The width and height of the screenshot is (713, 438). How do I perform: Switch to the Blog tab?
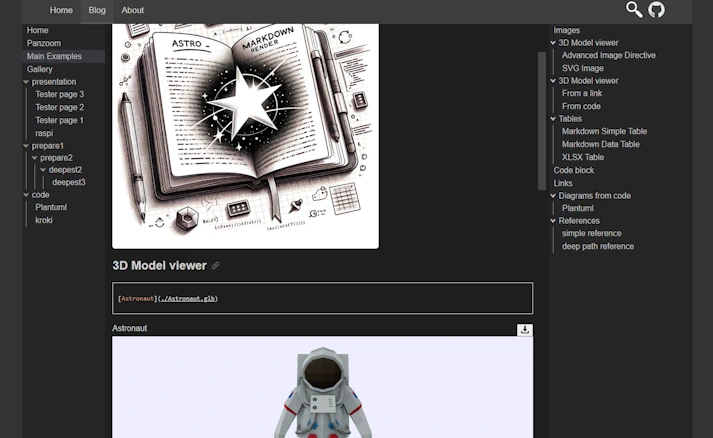[x=97, y=10]
